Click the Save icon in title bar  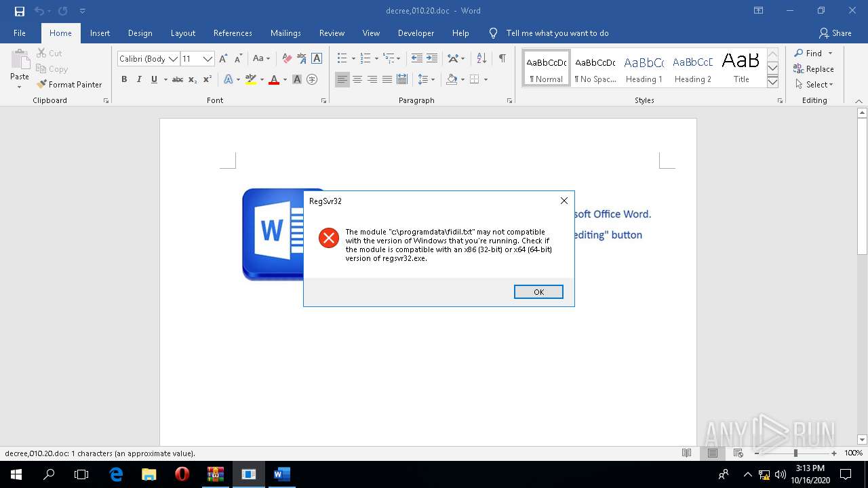point(20,11)
